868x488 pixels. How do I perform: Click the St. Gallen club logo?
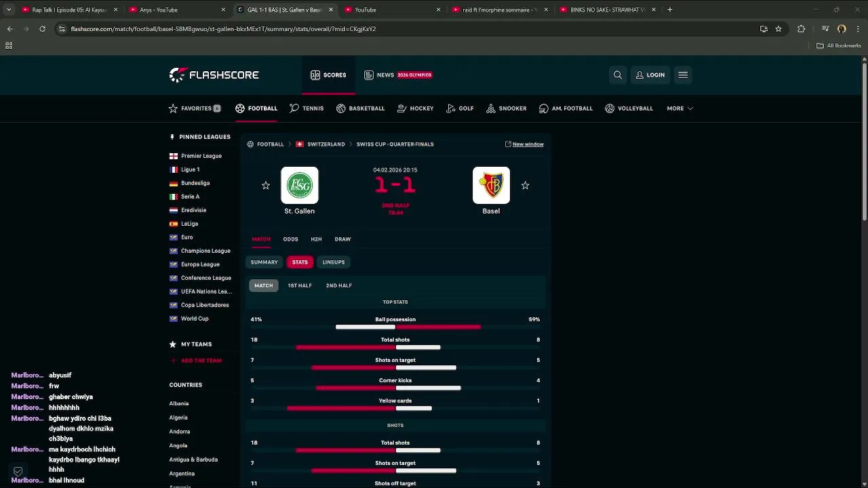pos(300,186)
